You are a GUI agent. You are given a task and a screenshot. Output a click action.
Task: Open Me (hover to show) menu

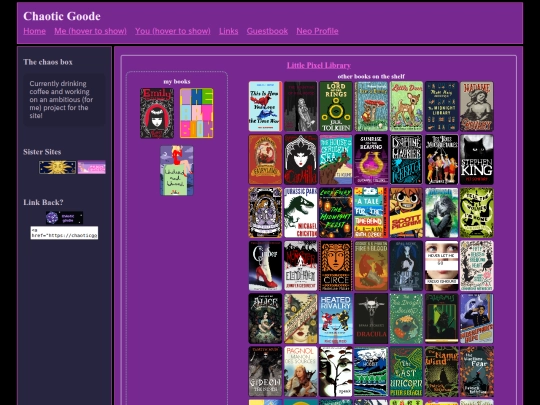click(x=90, y=31)
